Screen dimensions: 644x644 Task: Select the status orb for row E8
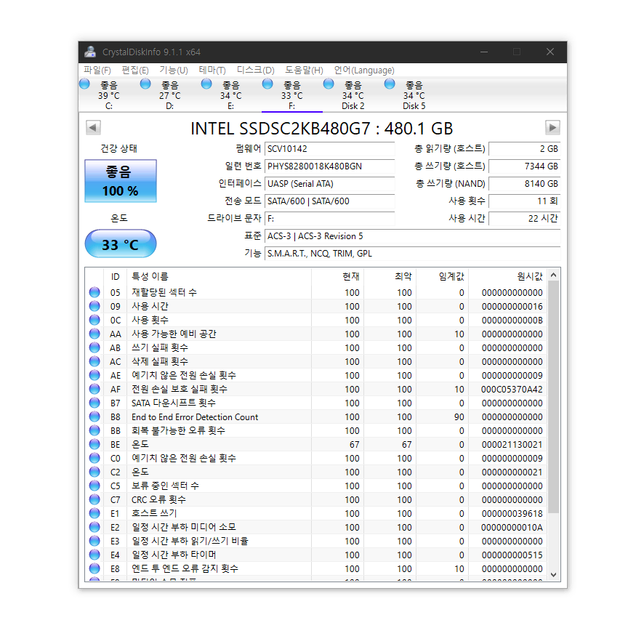(94, 568)
